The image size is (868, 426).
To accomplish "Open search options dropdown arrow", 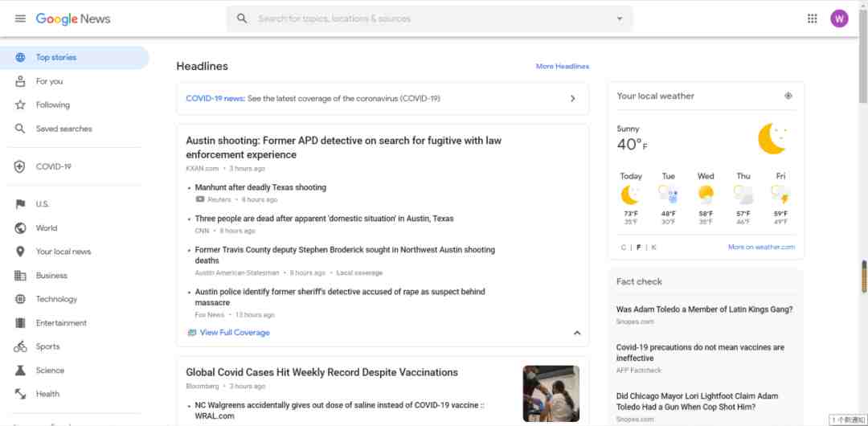I will [619, 18].
